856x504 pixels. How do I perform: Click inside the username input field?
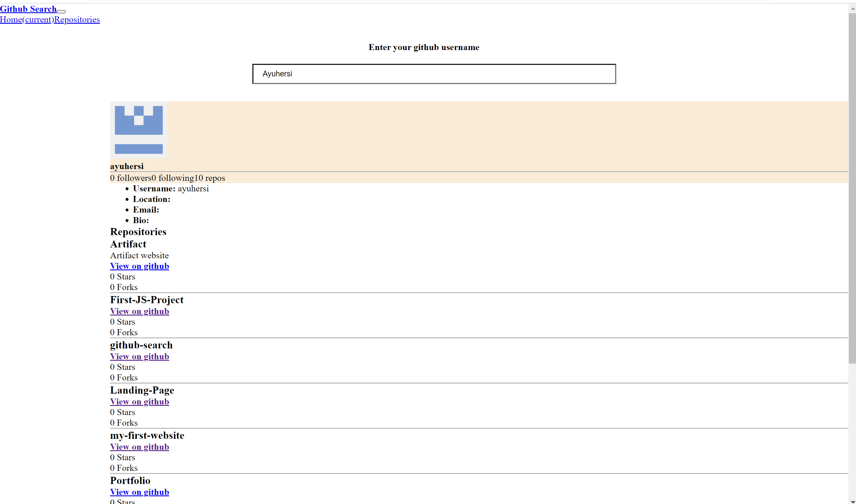tap(434, 74)
